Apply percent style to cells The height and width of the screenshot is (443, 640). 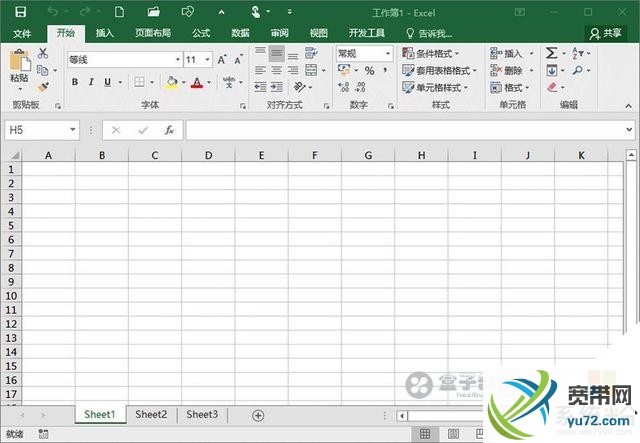click(x=369, y=70)
